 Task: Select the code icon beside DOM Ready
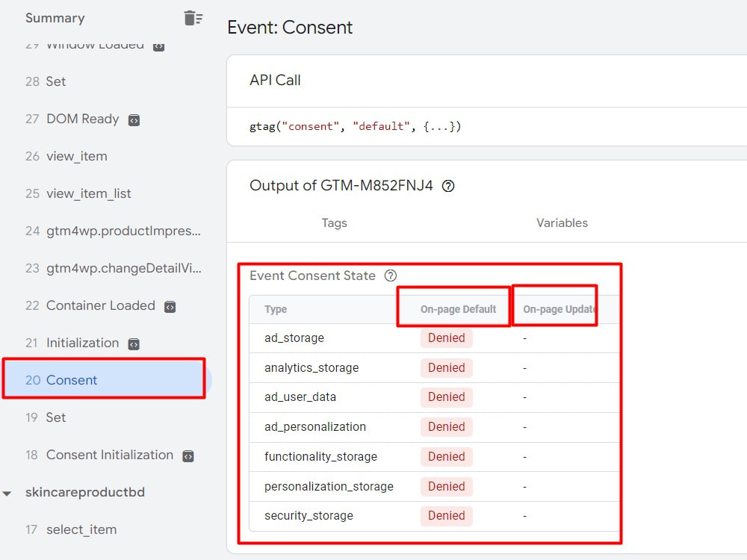point(135,119)
